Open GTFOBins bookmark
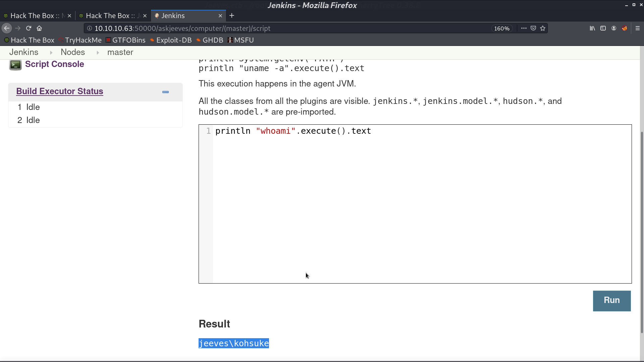Screen dimensions: 644x362 tap(125, 40)
